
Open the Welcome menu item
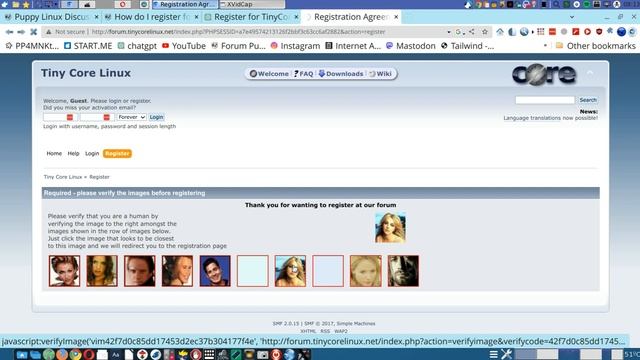[x=269, y=74]
